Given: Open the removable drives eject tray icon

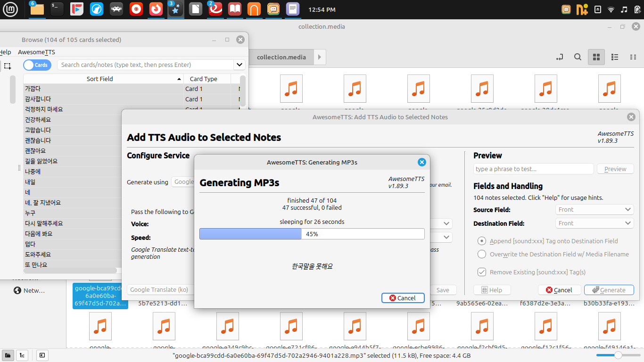Looking at the screenshot, I should (598, 9).
